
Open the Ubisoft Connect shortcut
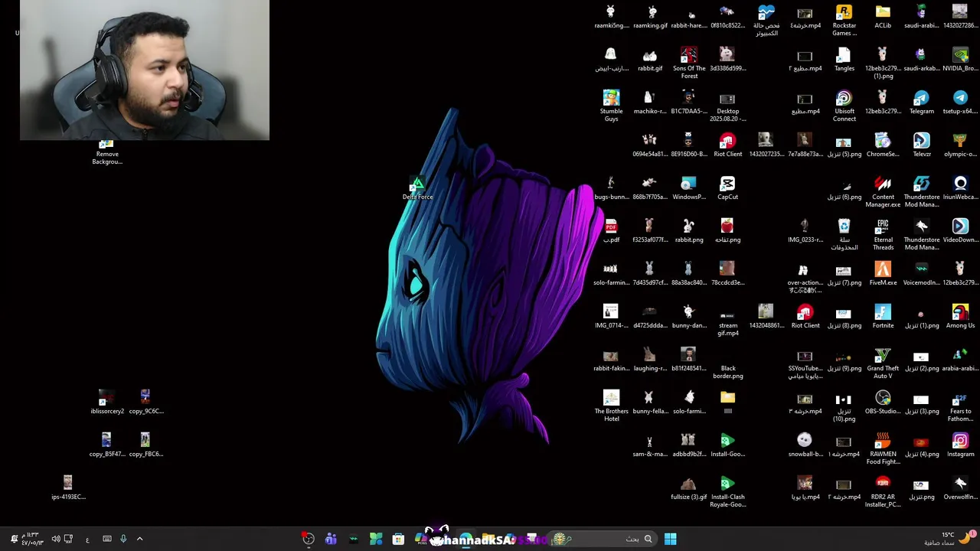tap(844, 106)
